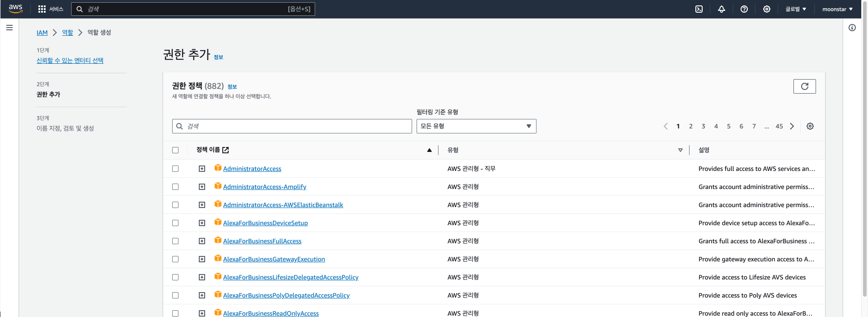Expand the AdministratorAccess policy row

coord(202,169)
